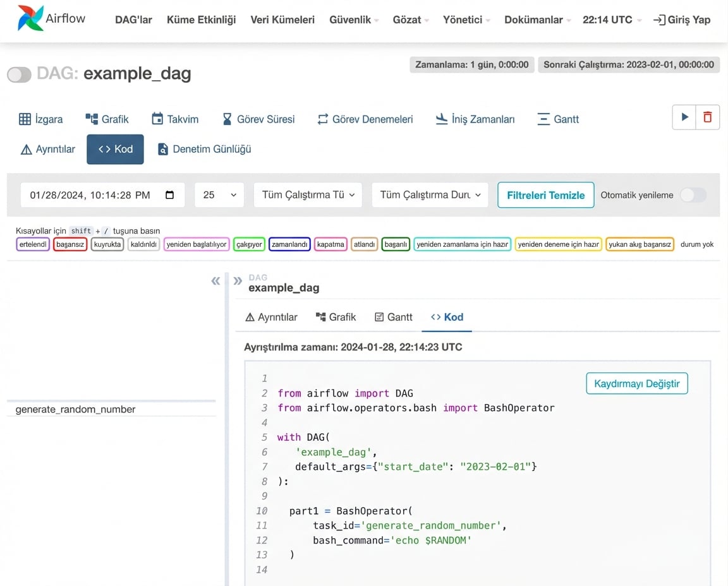Expand details panel with right chevrons
Viewport: 728px width, 586px height.
click(238, 281)
